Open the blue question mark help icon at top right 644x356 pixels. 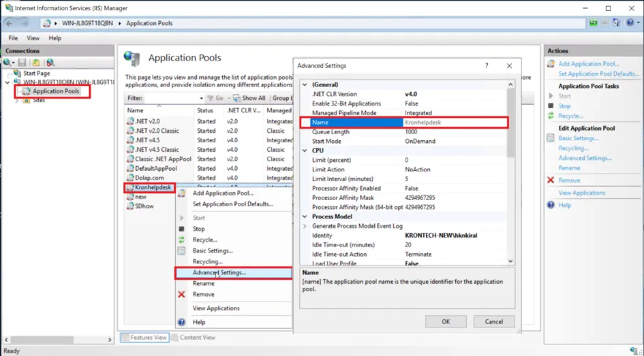[630, 23]
